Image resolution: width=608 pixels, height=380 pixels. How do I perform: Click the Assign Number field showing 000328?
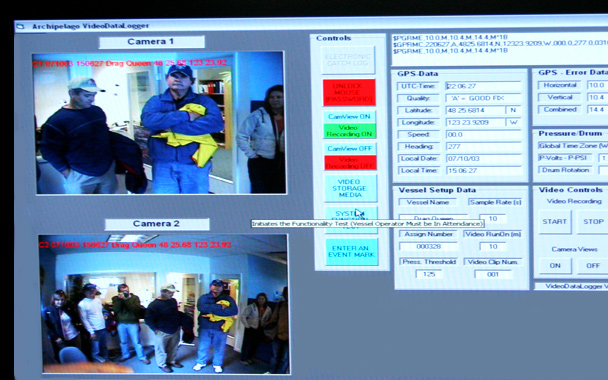[428, 247]
